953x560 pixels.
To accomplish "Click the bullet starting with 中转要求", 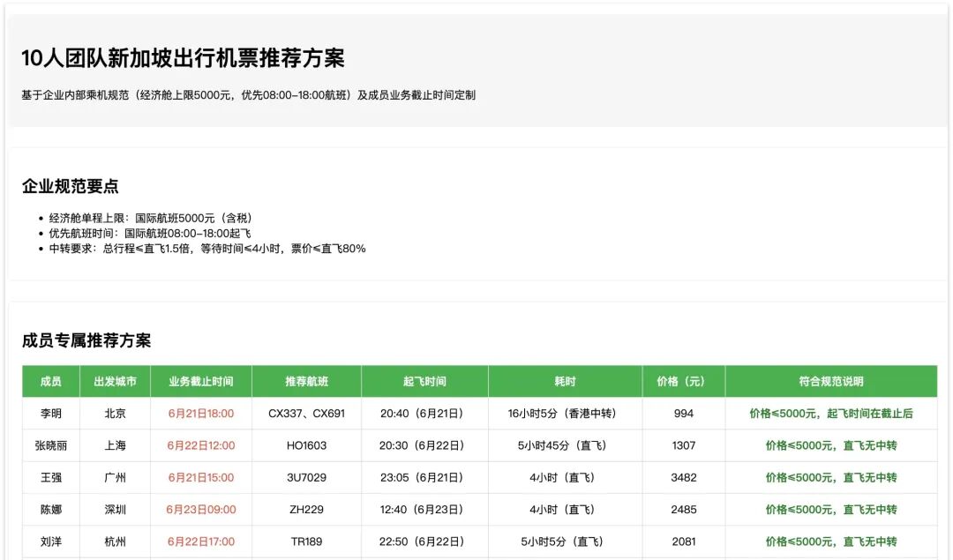I will pos(207,249).
